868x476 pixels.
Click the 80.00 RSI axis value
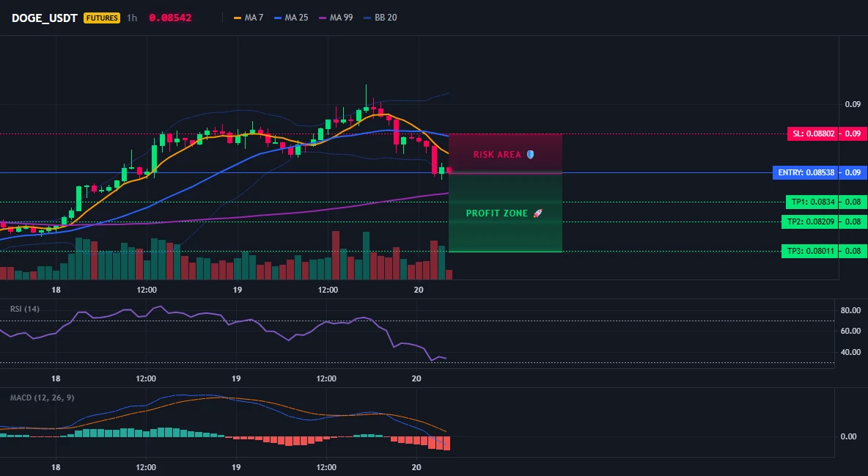(x=850, y=310)
